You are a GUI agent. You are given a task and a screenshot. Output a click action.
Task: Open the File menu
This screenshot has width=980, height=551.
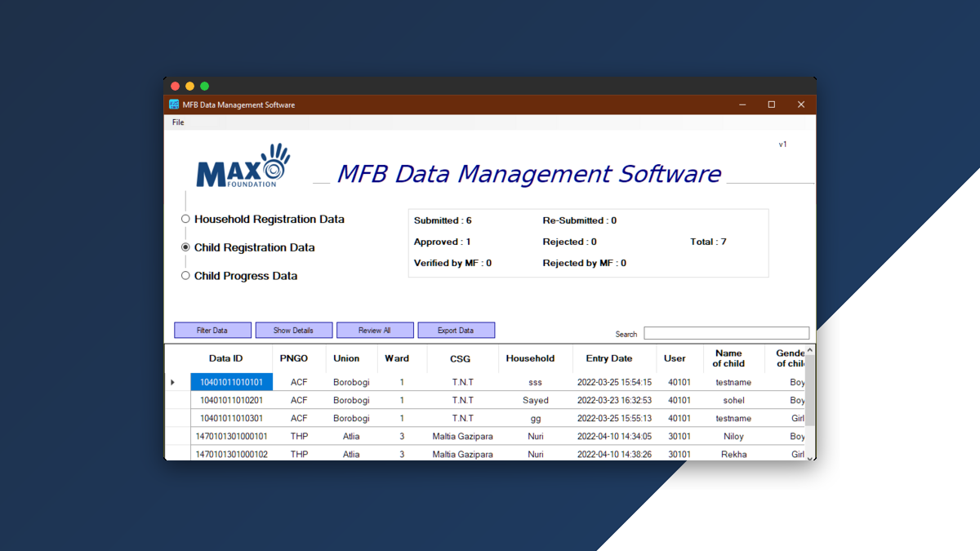177,122
